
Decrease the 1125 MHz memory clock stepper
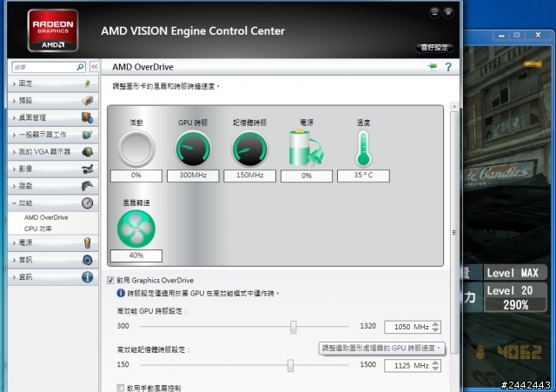tap(436, 369)
